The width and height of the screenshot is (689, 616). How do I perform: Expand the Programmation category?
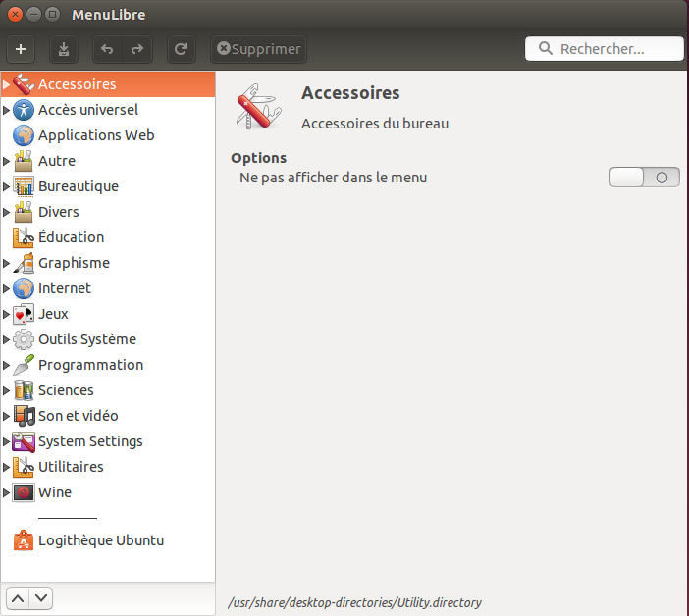pos(6,365)
